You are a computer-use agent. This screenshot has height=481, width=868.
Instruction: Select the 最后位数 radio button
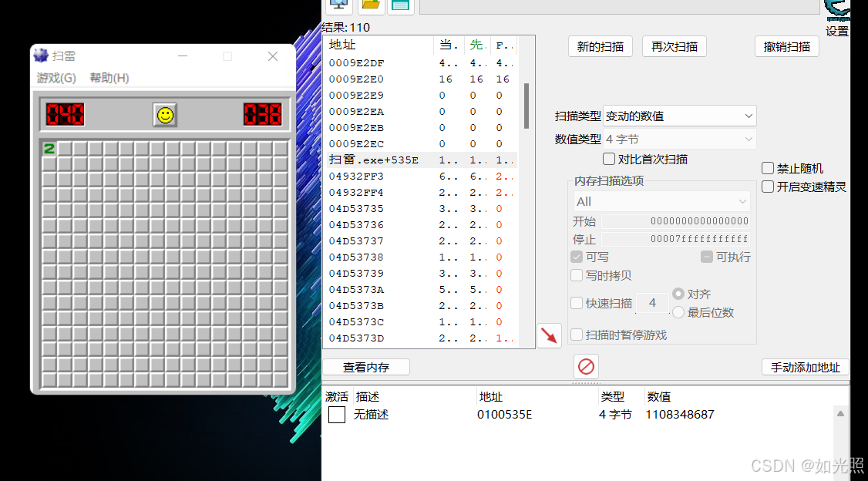678,313
